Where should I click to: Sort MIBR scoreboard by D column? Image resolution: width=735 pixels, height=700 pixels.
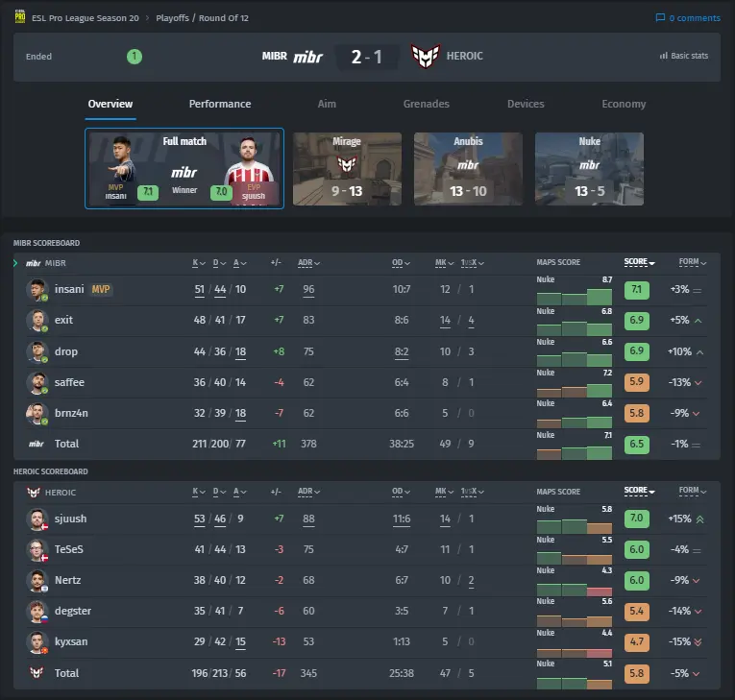coord(219,263)
